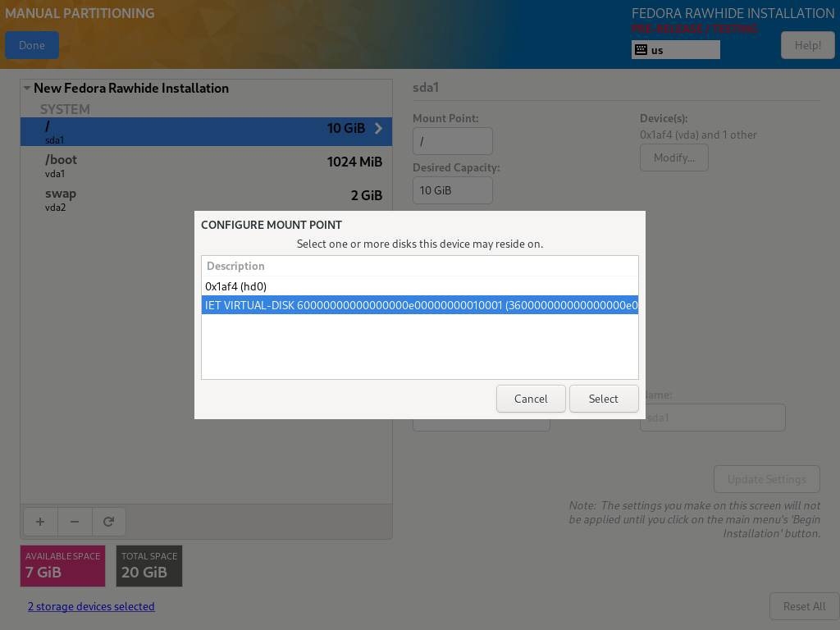Click Select in the Configure Mount Point dialog
840x630 pixels.
(604, 399)
